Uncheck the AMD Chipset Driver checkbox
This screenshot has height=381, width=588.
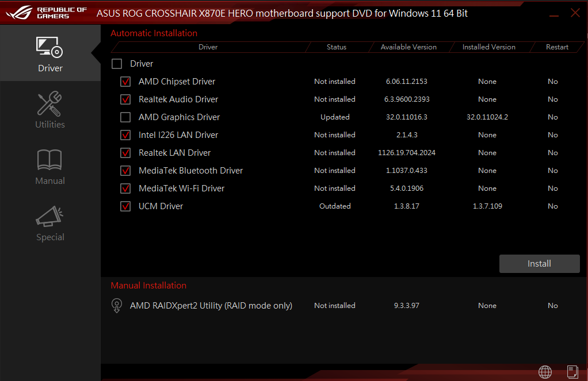point(125,82)
